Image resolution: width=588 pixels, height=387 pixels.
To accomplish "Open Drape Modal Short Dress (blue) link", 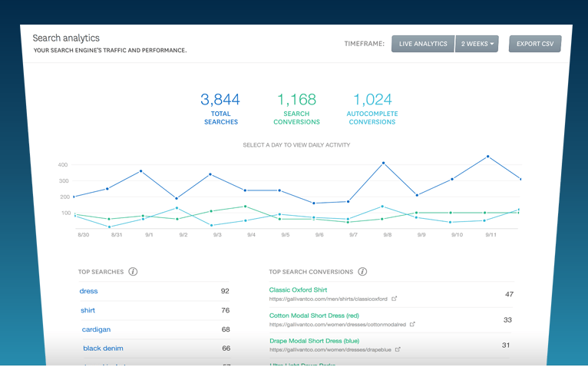I will pyautogui.click(x=314, y=341).
